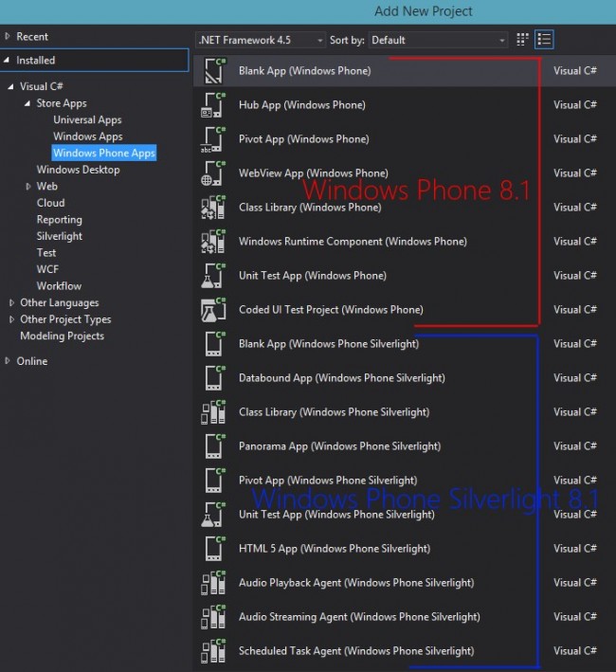Open the .NET Framework 4.5 version dropdown

click(x=261, y=40)
